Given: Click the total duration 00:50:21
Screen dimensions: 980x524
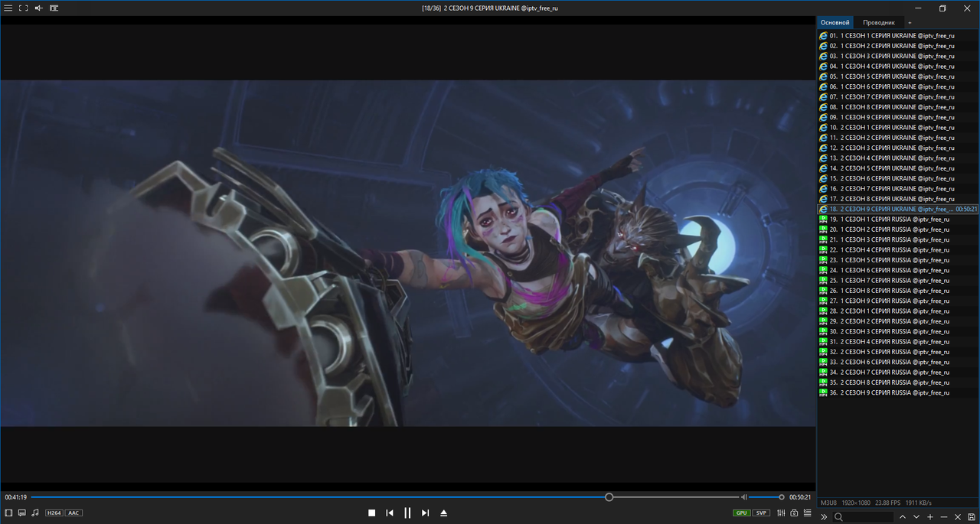Looking at the screenshot, I should (x=800, y=497).
